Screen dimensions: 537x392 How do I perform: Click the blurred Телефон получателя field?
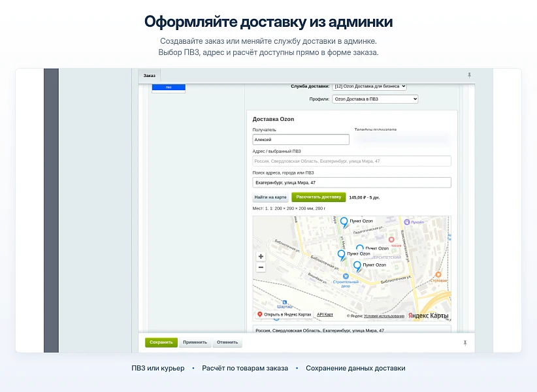(x=401, y=139)
